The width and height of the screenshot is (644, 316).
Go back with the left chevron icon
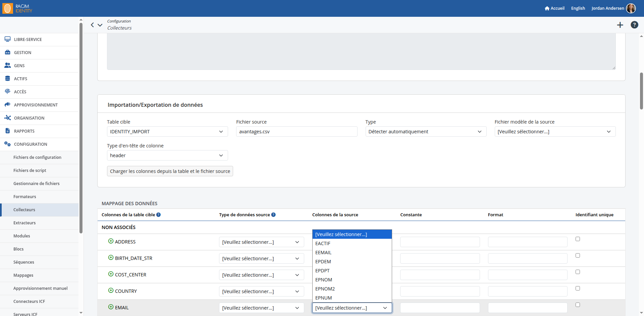[x=93, y=25]
